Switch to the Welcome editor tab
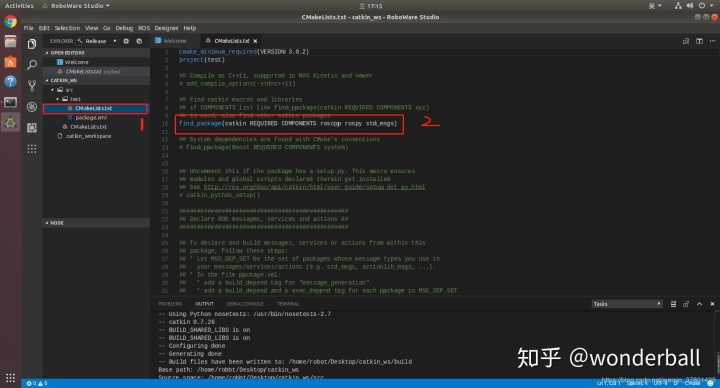 coord(174,41)
